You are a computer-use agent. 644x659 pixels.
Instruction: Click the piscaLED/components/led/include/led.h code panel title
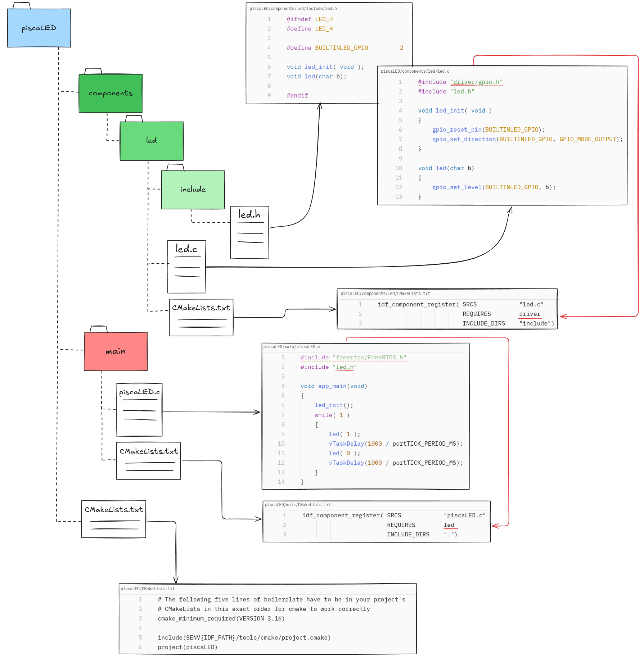point(293,9)
